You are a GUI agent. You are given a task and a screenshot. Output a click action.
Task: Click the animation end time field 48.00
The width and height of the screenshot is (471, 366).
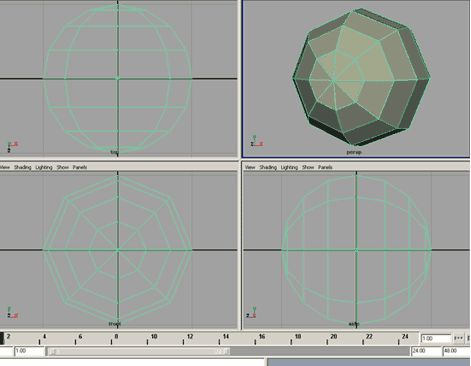tap(456, 351)
